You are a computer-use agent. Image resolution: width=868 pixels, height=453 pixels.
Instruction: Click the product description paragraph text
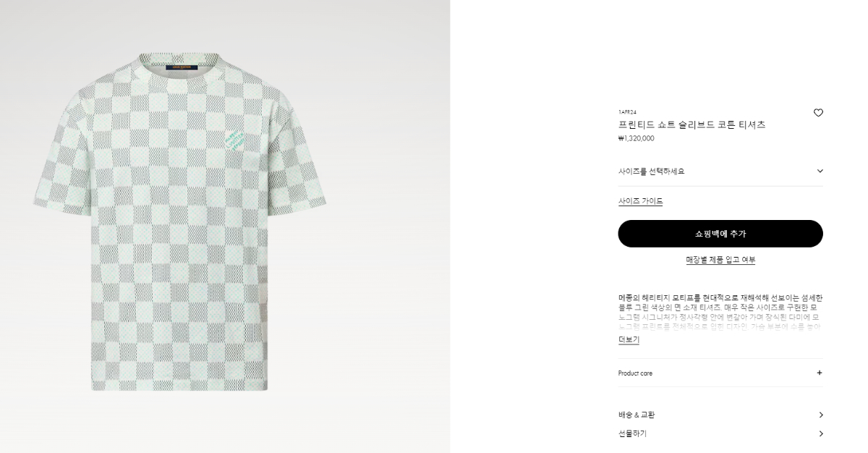coord(720,312)
